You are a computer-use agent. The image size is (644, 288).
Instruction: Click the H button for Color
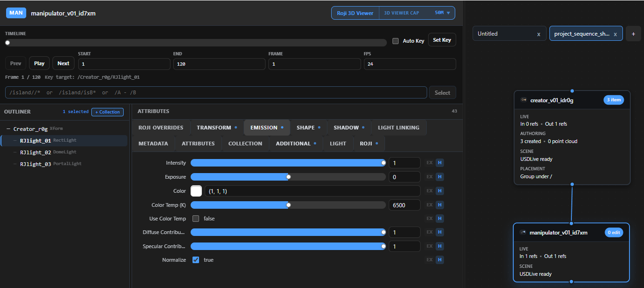click(440, 191)
